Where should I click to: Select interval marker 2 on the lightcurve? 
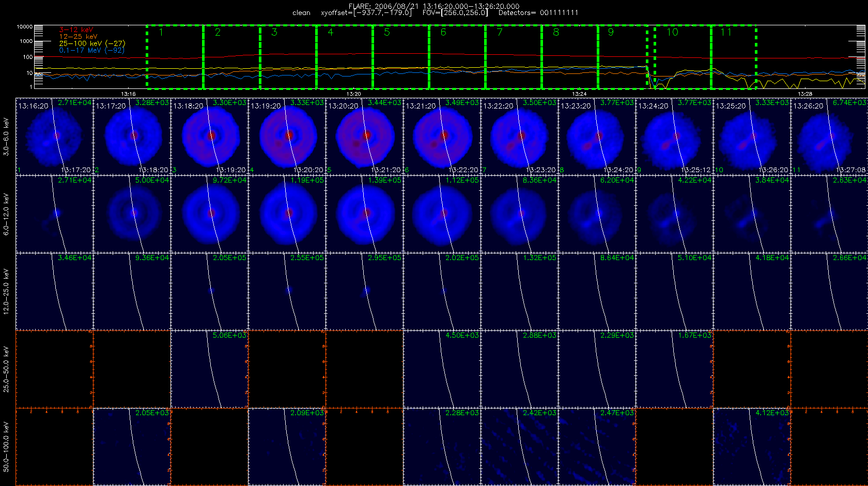pos(218,33)
